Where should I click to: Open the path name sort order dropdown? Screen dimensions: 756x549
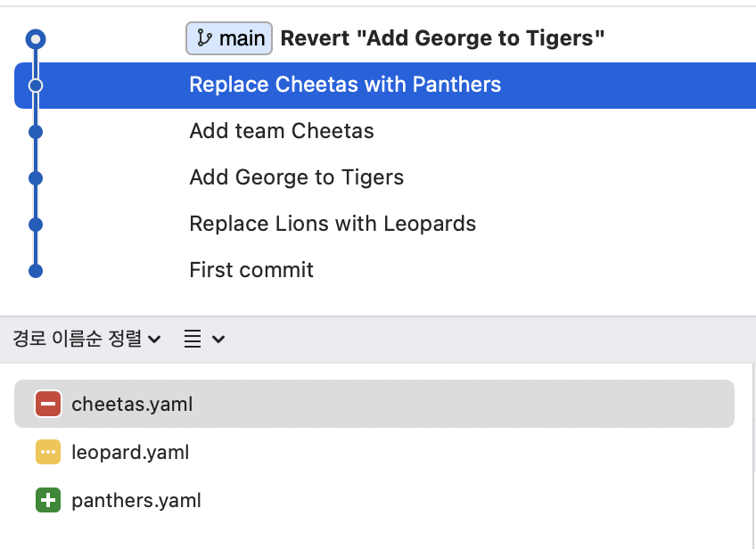(x=86, y=339)
